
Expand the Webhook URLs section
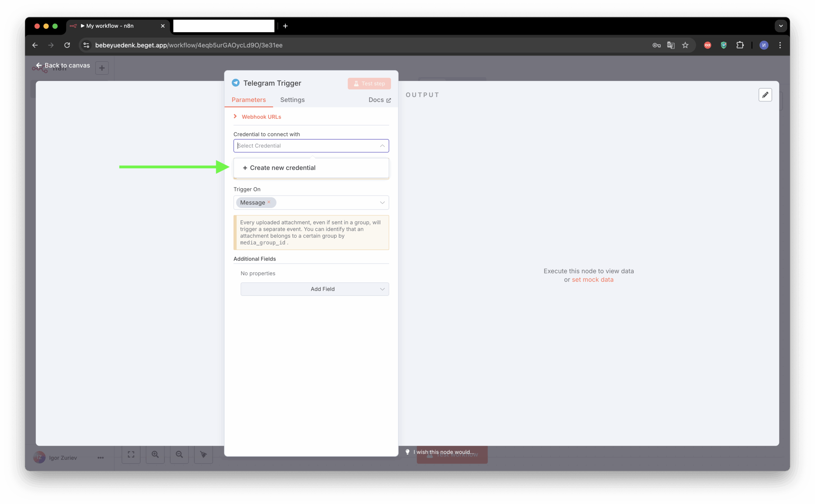tap(261, 117)
